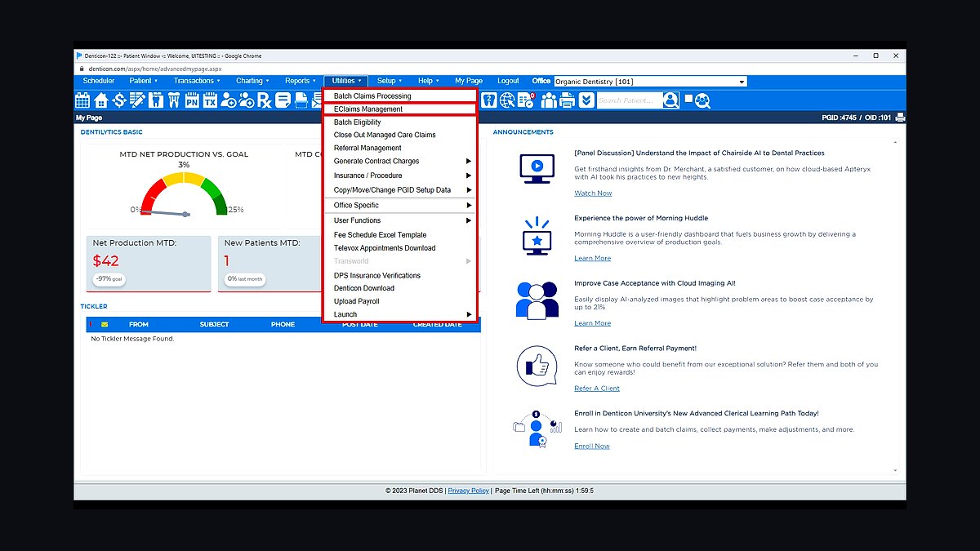Image resolution: width=980 pixels, height=551 pixels.
Task: Open the Charting menu
Action: point(253,81)
